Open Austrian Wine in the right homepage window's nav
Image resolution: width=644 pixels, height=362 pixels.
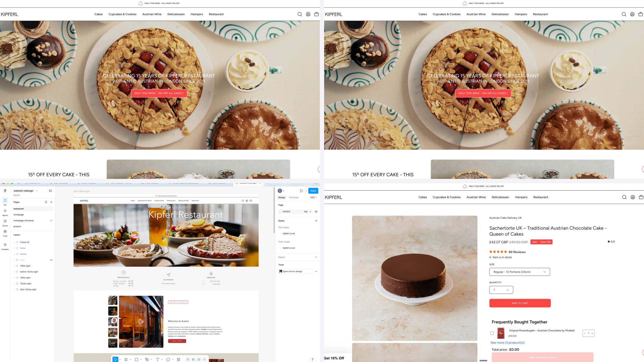(x=476, y=14)
